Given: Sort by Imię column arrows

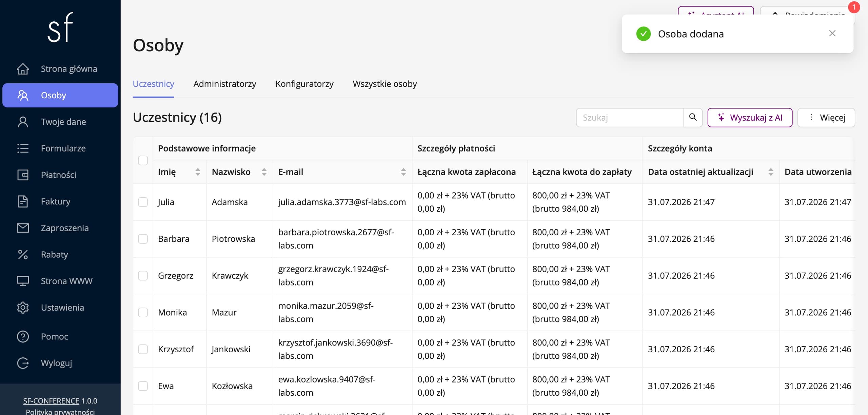Looking at the screenshot, I should pos(198,172).
